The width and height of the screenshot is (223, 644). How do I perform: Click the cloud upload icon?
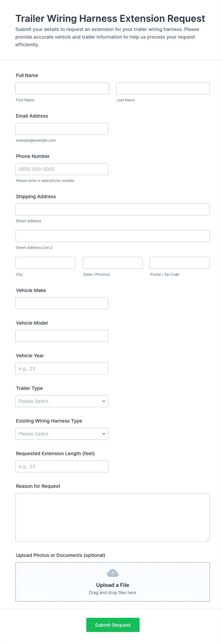coord(112,573)
